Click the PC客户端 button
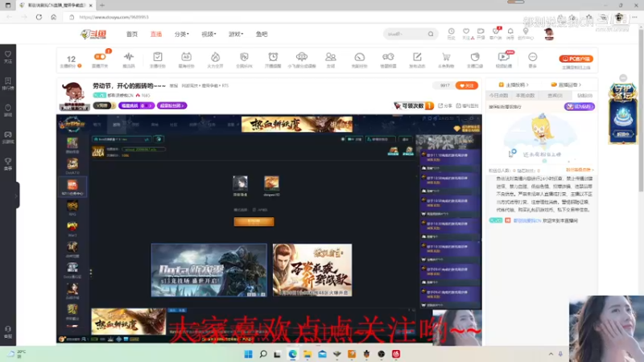 coord(576,59)
